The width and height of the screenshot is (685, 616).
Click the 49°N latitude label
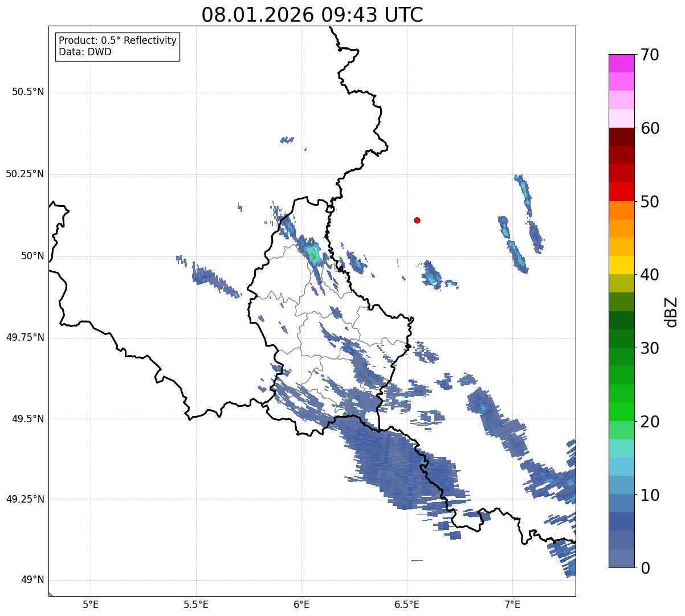pyautogui.click(x=32, y=580)
